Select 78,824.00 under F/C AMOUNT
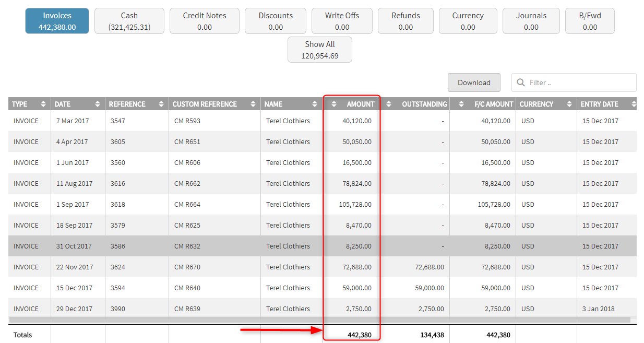Viewport: 644px width, 343px height. coord(496,183)
